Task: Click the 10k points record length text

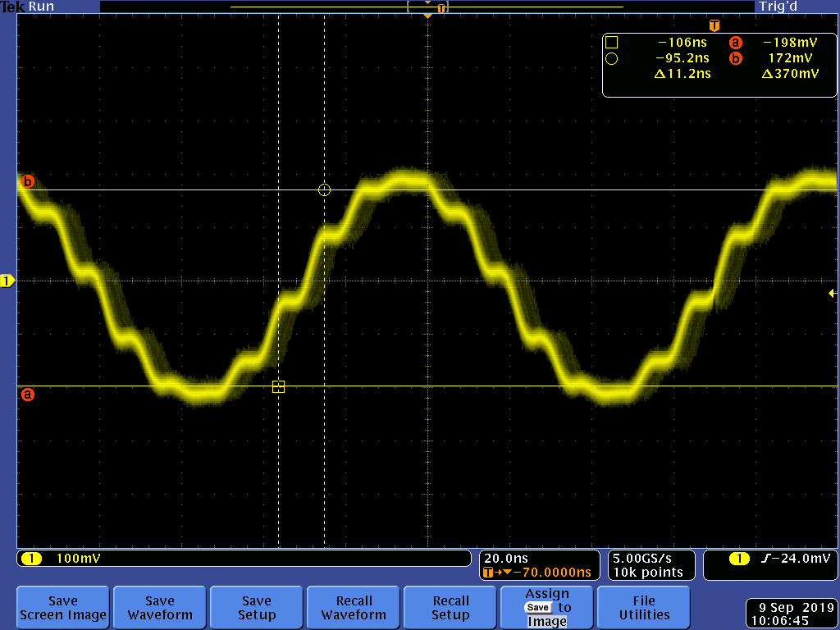Action: tap(648, 572)
